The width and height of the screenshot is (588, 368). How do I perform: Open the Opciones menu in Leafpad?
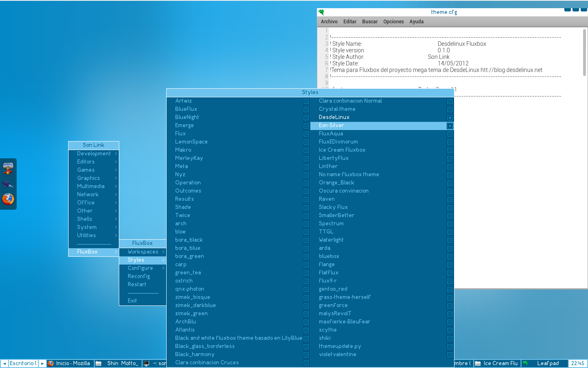pos(394,22)
